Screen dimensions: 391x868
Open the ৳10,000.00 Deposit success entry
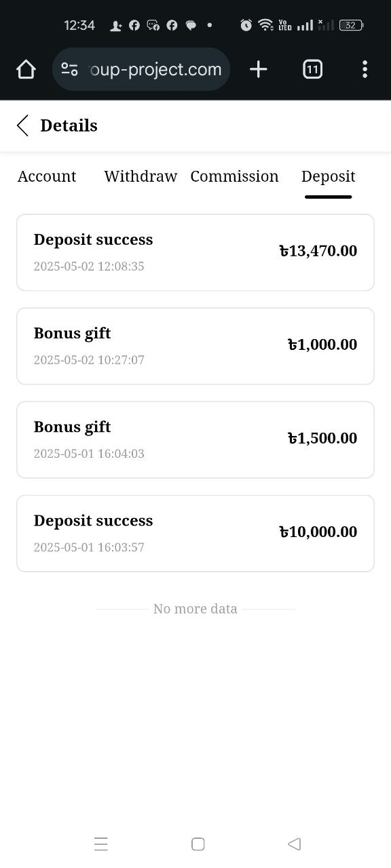[195, 533]
